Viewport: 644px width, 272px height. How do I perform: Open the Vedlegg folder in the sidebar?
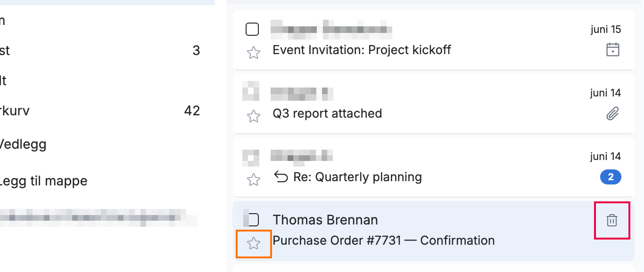point(100,144)
